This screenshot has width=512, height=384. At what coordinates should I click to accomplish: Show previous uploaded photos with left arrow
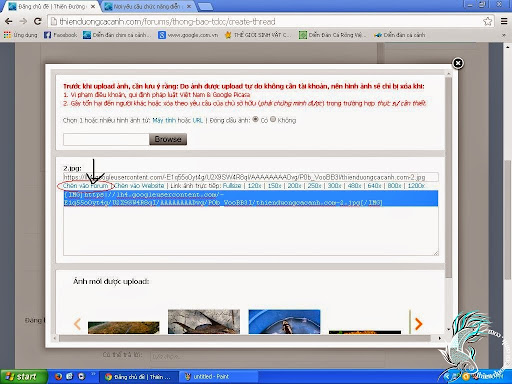pyautogui.click(x=77, y=323)
